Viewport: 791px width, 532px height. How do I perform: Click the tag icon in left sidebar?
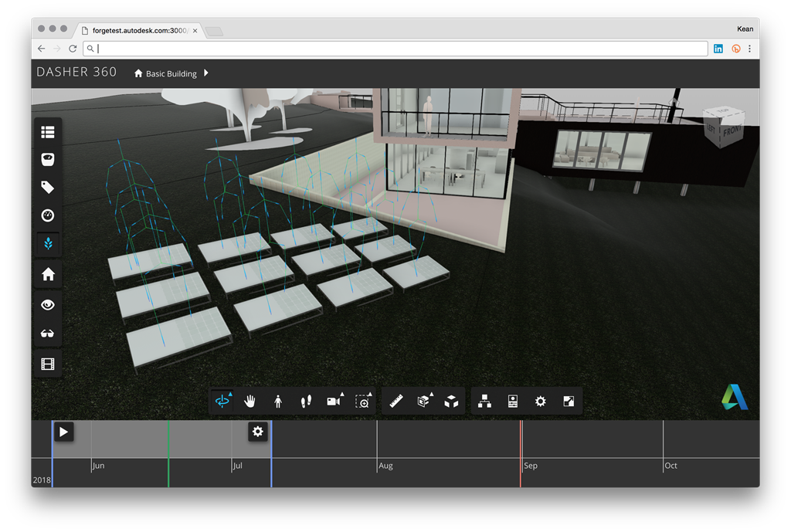48,188
